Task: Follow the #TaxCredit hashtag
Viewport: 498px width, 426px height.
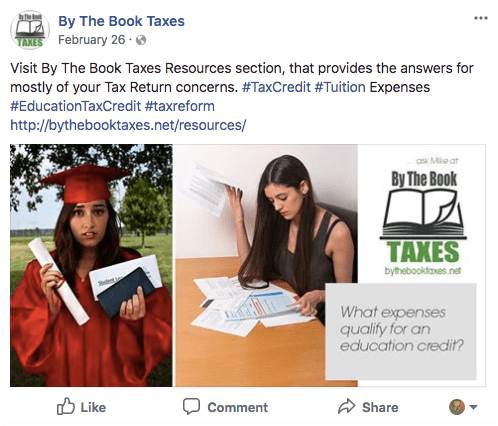Action: pyautogui.click(x=276, y=87)
